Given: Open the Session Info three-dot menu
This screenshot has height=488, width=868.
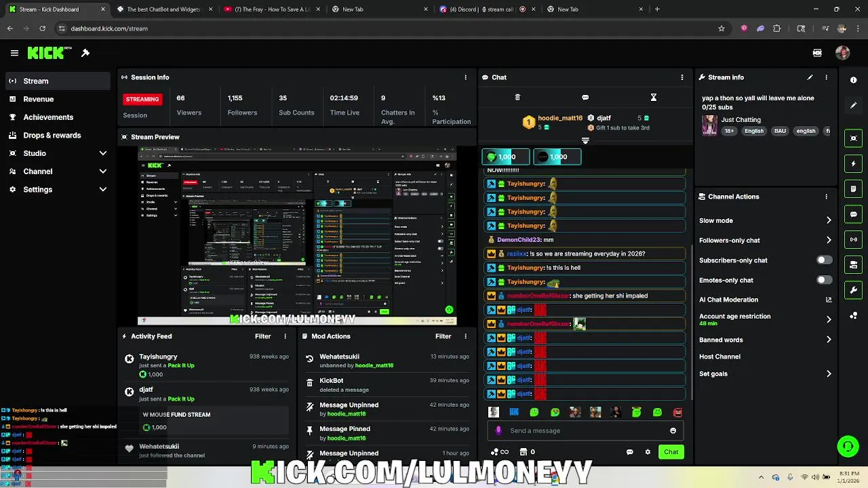Looking at the screenshot, I should pyautogui.click(x=465, y=77).
